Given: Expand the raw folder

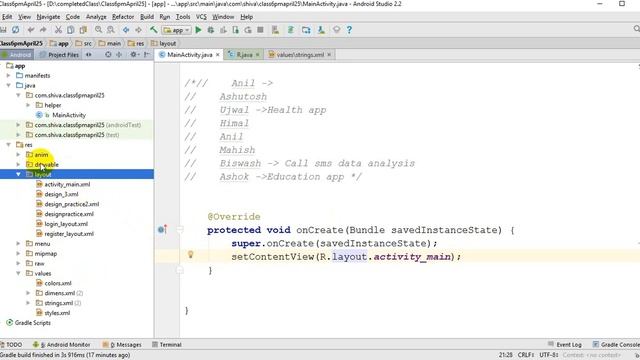Looking at the screenshot, I should pyautogui.click(x=18, y=263).
